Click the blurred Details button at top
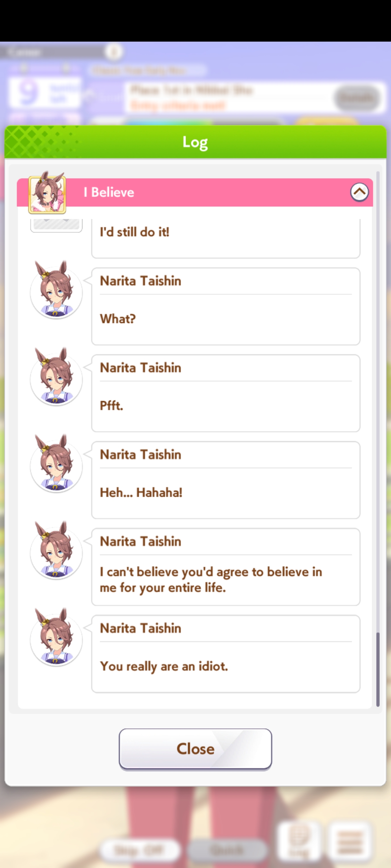Screen dimensions: 391x868 (358, 98)
